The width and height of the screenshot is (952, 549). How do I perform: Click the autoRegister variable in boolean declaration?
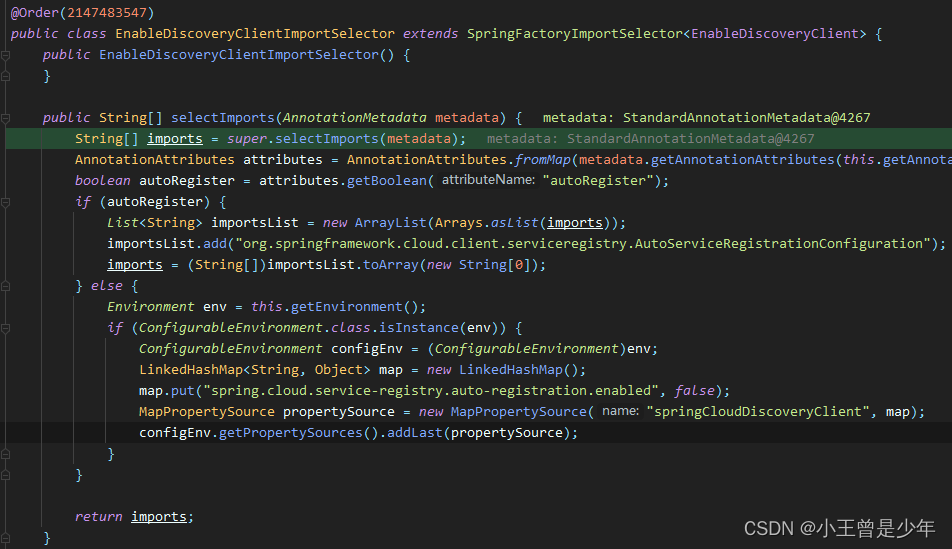(187, 180)
